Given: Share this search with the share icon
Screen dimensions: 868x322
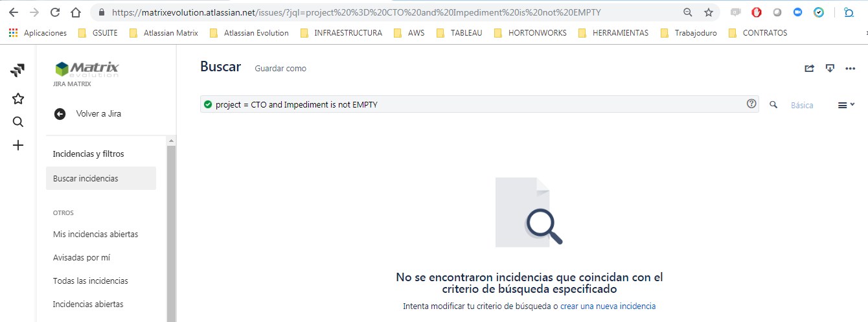Looking at the screenshot, I should pos(809,68).
